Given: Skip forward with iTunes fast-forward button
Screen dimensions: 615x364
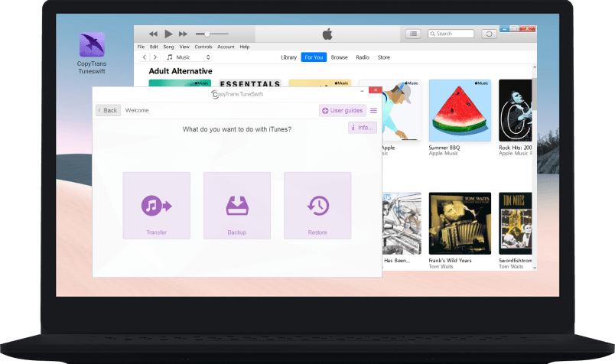Looking at the screenshot, I should pyautogui.click(x=183, y=34).
